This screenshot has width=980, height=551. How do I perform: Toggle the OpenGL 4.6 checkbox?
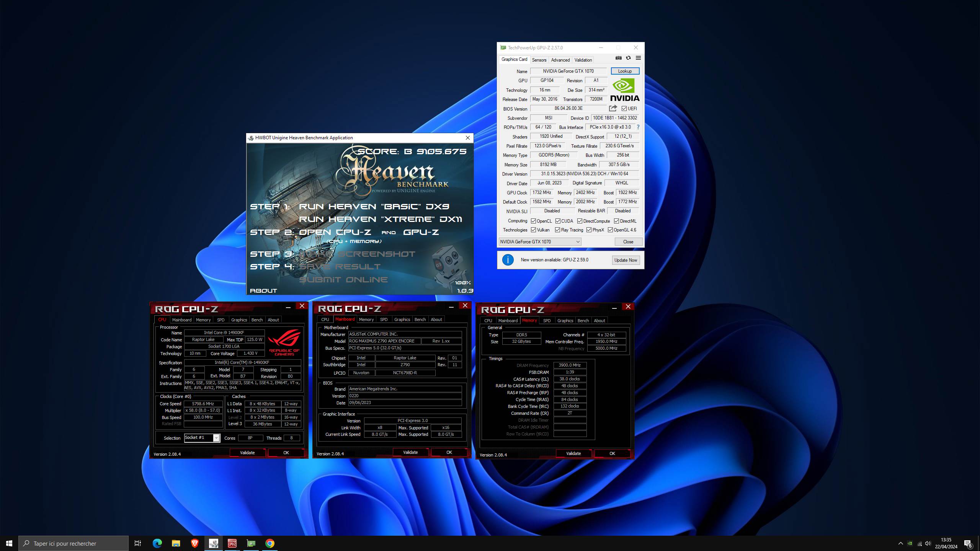click(x=610, y=230)
